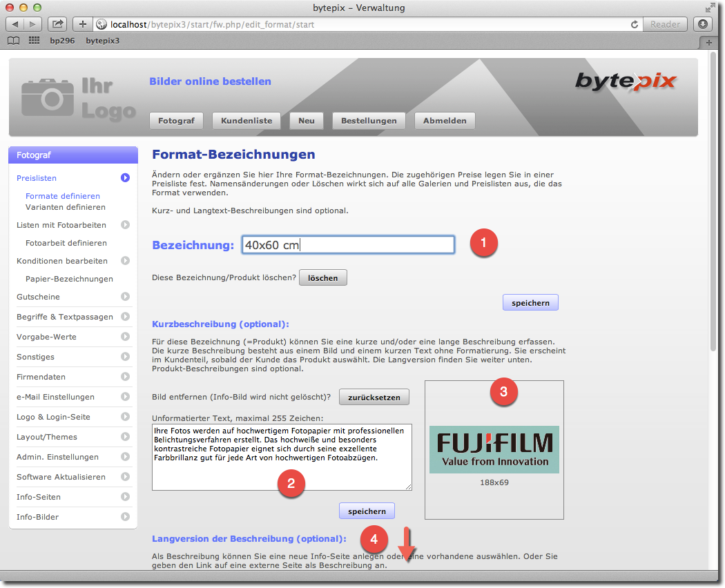
Task: Expand the Firmendaten section arrow
Action: pyautogui.click(x=125, y=377)
